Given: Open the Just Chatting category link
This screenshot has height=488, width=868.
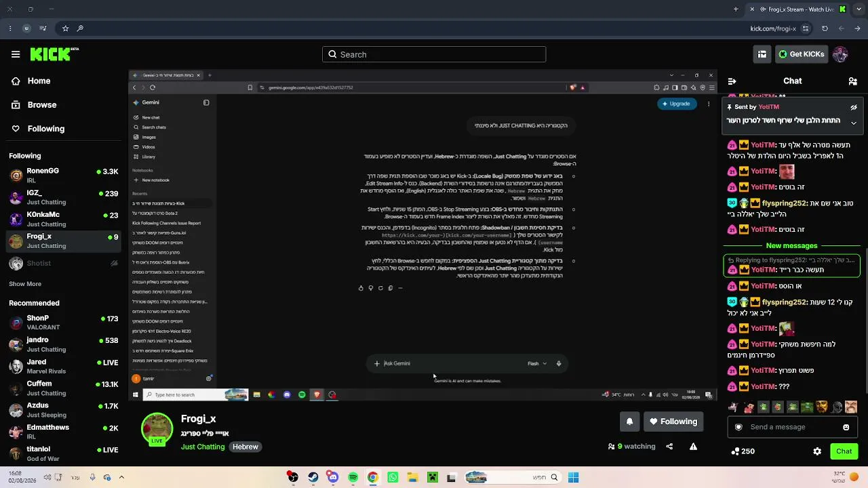Looking at the screenshot, I should coord(203,447).
